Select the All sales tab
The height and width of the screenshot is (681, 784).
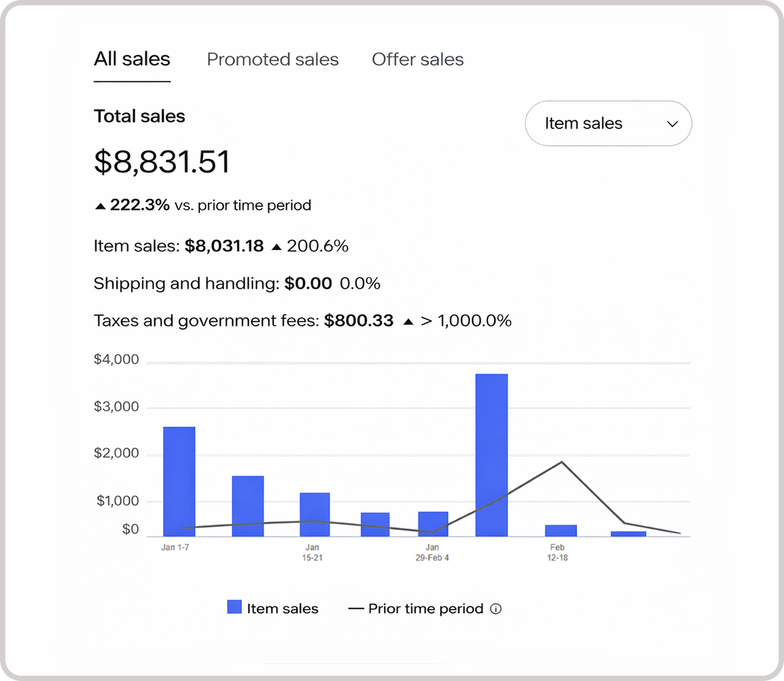click(132, 59)
